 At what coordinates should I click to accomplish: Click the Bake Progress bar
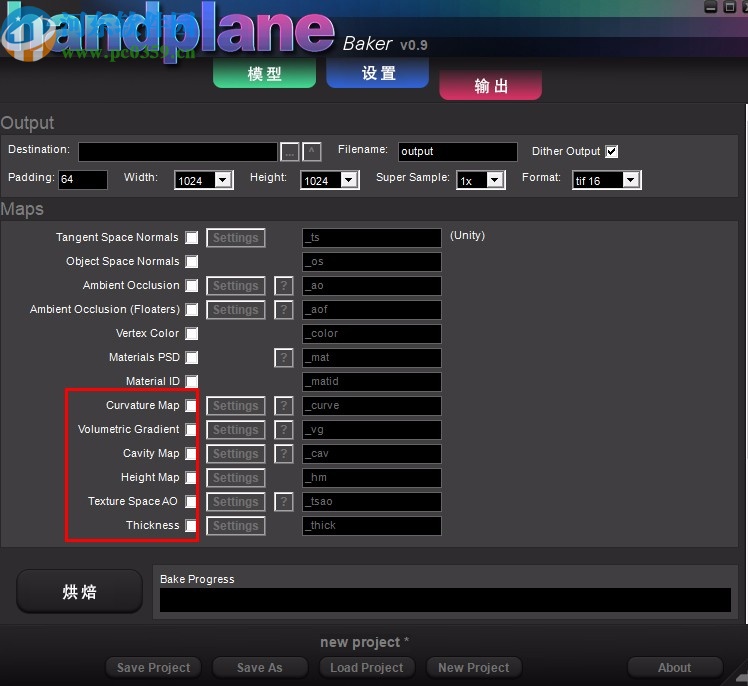(x=445, y=600)
